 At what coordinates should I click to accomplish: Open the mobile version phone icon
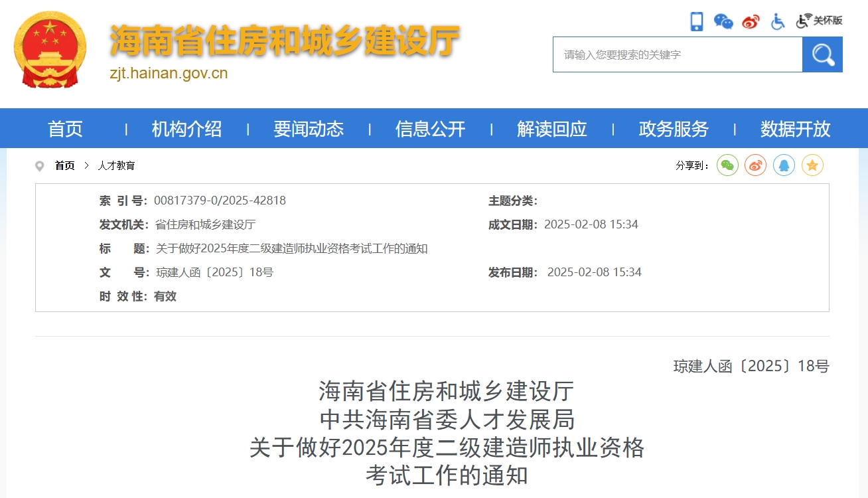click(696, 21)
